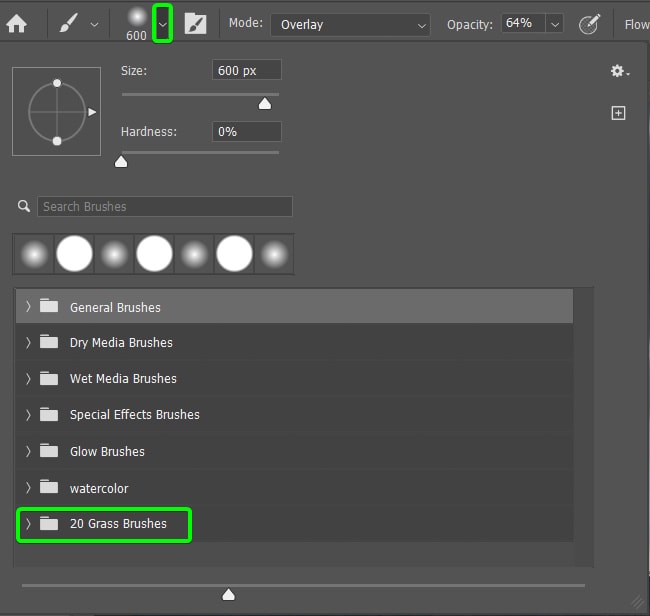650x616 pixels.
Task: Toggle pressure for opacity icon
Action: [x=589, y=24]
